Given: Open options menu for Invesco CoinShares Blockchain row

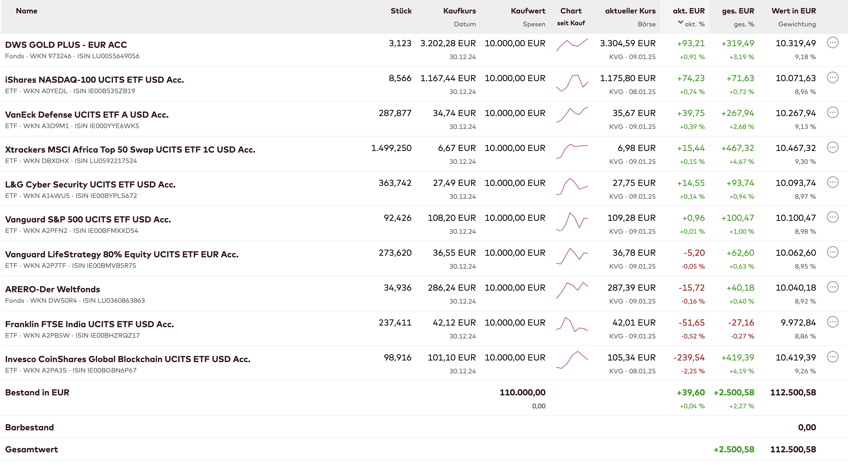Looking at the screenshot, I should tap(832, 357).
